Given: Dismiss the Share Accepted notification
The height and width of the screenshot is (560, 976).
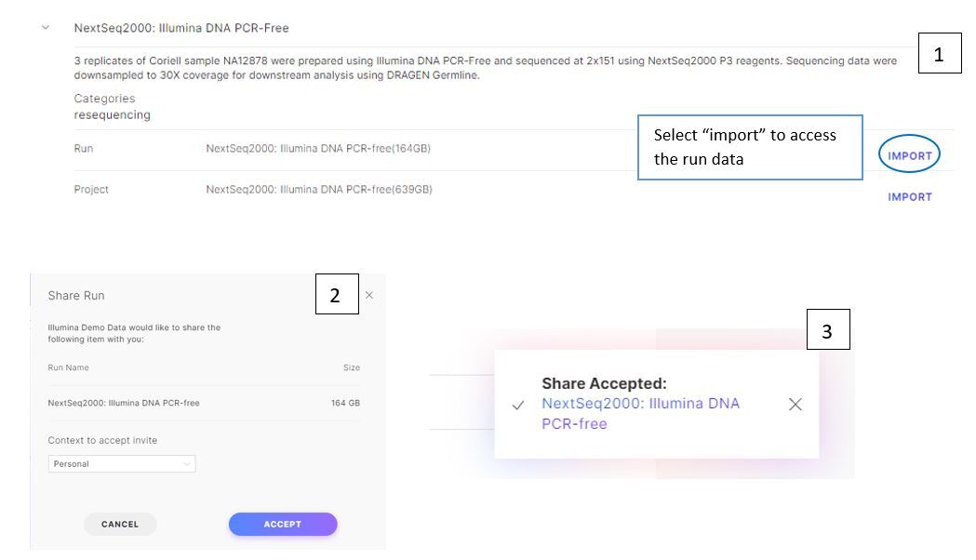Looking at the screenshot, I should 795,405.
